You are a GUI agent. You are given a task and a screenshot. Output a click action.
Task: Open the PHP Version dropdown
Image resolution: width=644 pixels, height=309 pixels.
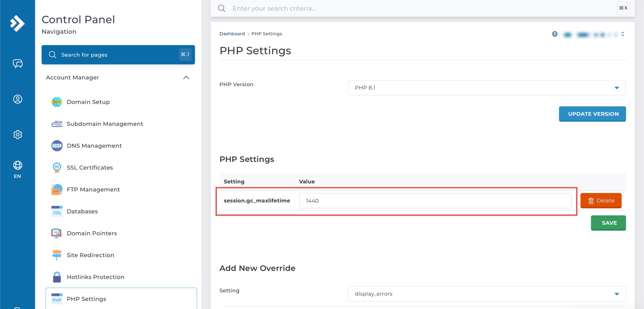click(x=487, y=88)
